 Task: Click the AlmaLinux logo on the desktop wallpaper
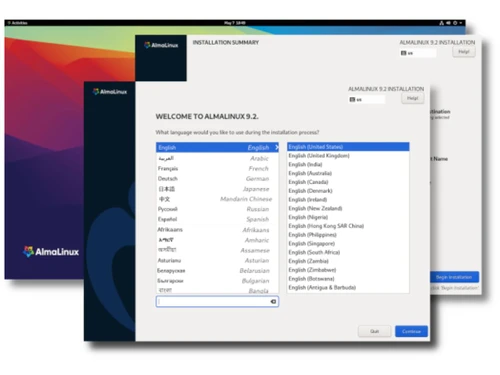point(51,252)
